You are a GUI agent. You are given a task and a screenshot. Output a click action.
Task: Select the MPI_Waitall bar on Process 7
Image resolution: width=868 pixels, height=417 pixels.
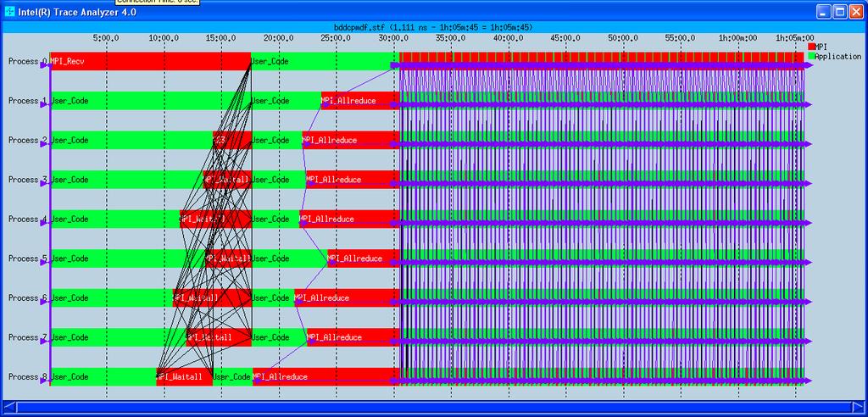220,337
